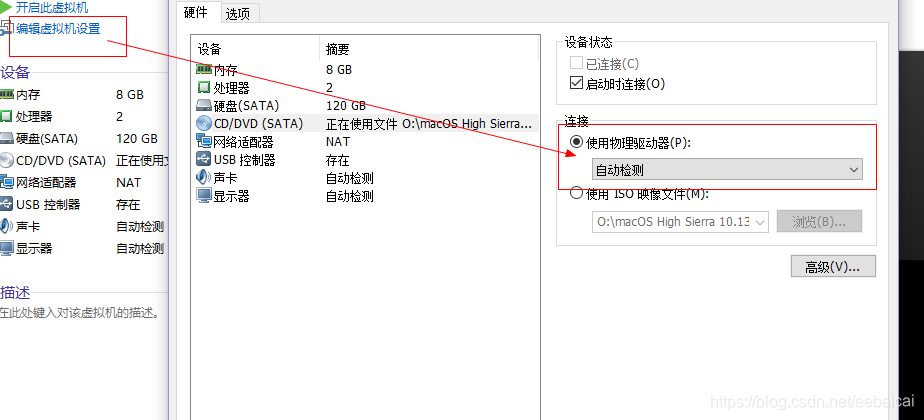Click the 描述 section heading

15,292
